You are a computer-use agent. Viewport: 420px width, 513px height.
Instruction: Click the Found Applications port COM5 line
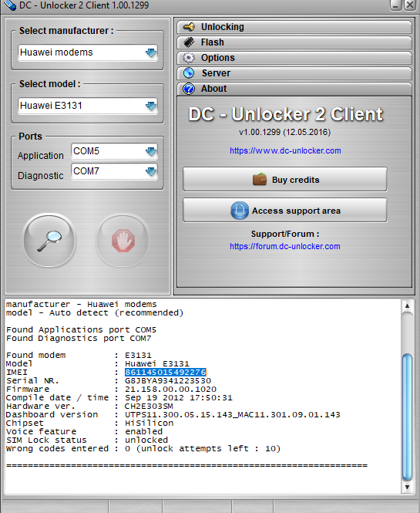pyautogui.click(x=82, y=330)
